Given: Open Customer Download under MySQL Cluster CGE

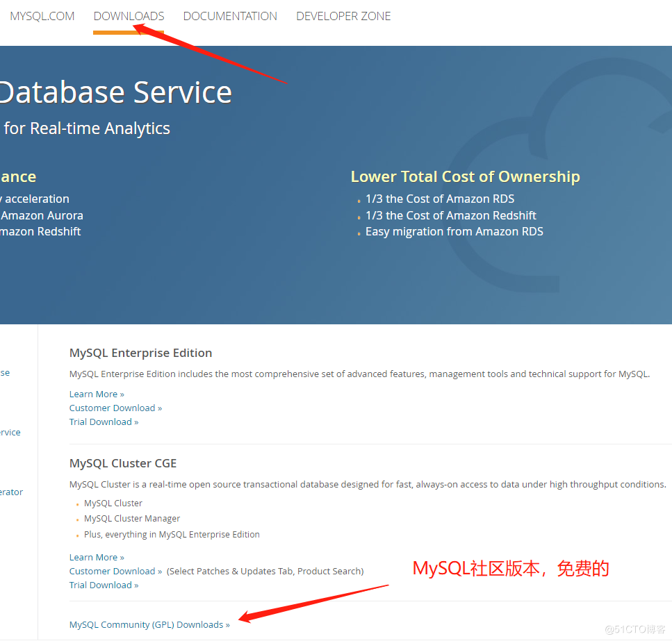Looking at the screenshot, I should pos(116,571).
